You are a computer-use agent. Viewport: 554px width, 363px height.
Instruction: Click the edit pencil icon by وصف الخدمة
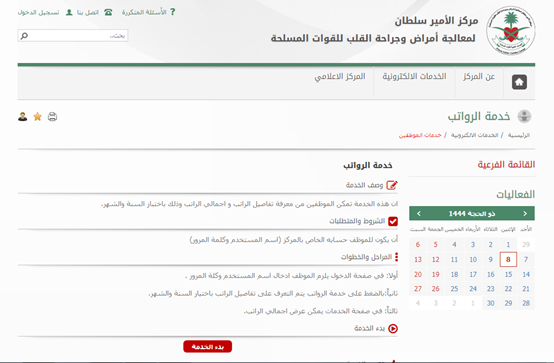392,185
